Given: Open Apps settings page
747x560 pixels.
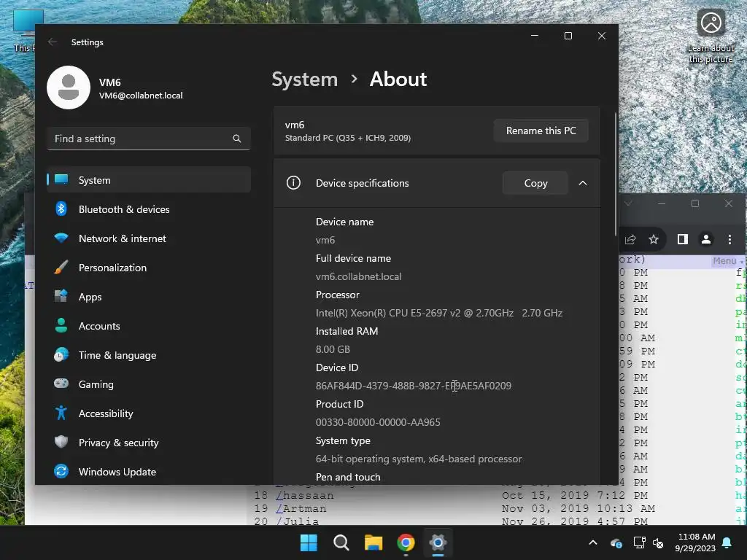Looking at the screenshot, I should point(149,297).
